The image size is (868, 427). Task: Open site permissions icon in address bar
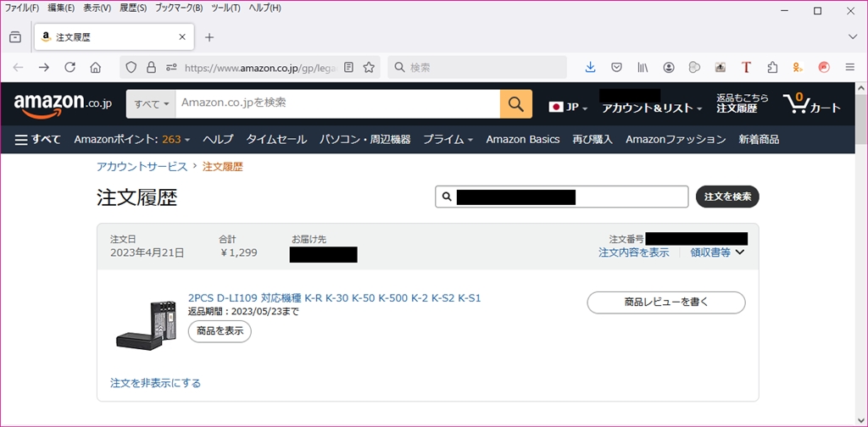coord(171,68)
